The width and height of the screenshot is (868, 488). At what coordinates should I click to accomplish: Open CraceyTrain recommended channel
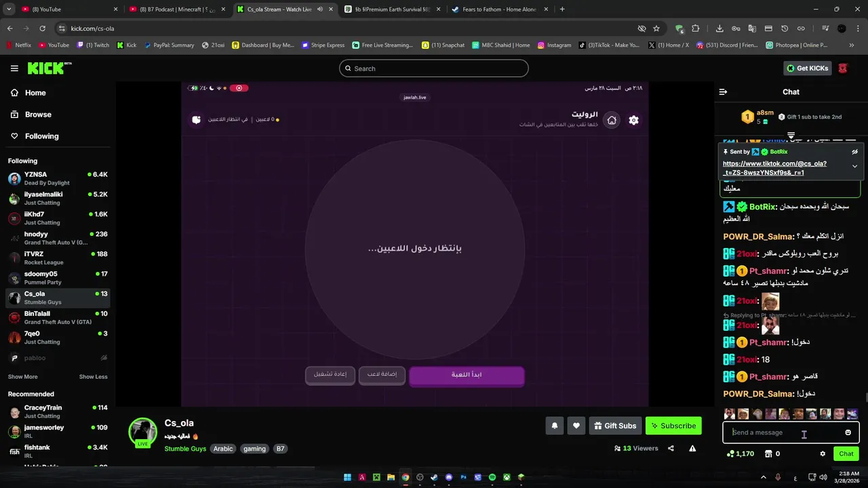click(x=58, y=411)
